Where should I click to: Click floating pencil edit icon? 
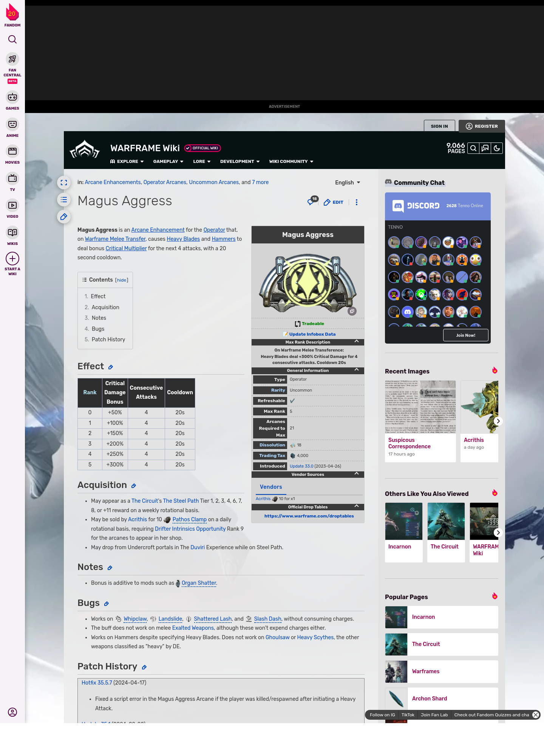tap(64, 217)
